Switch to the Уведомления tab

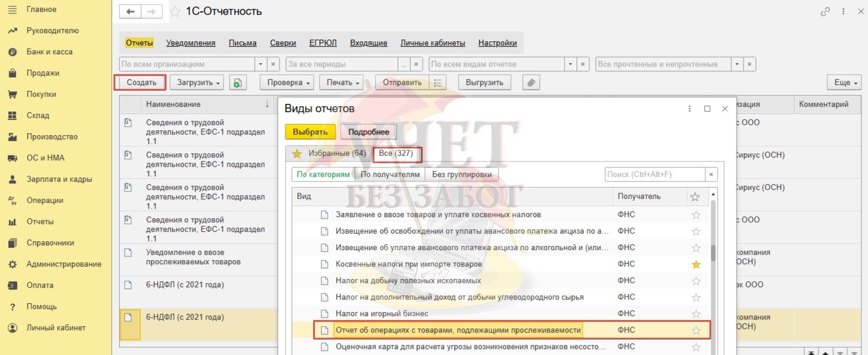click(191, 43)
